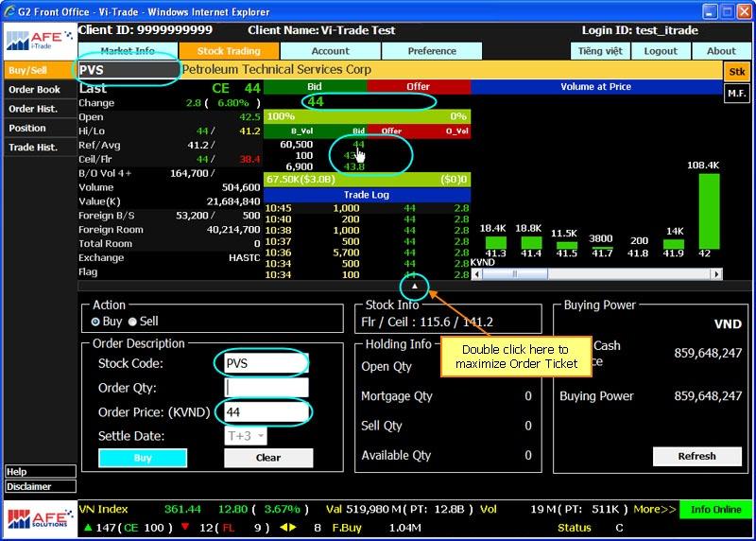This screenshot has width=756, height=541.
Task: Click the left arrow of chart scrollbar
Action: point(477,274)
